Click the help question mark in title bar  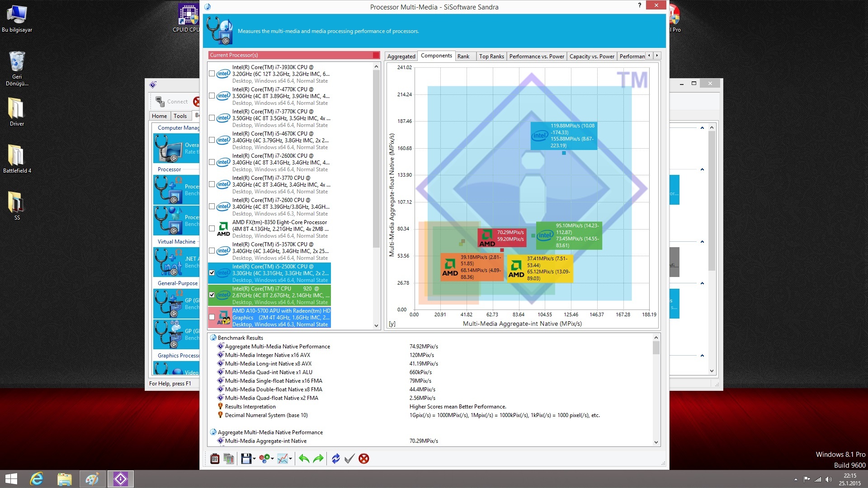[x=639, y=5]
